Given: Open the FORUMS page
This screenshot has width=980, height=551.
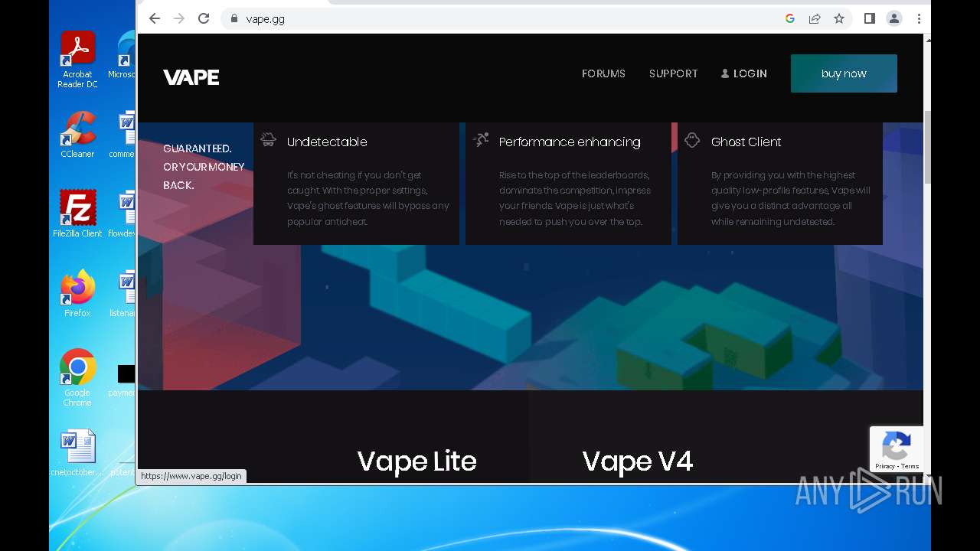Looking at the screenshot, I should click(x=603, y=73).
